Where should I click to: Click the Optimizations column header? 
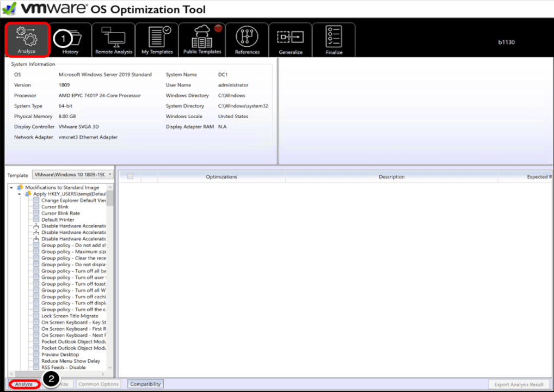pos(221,176)
